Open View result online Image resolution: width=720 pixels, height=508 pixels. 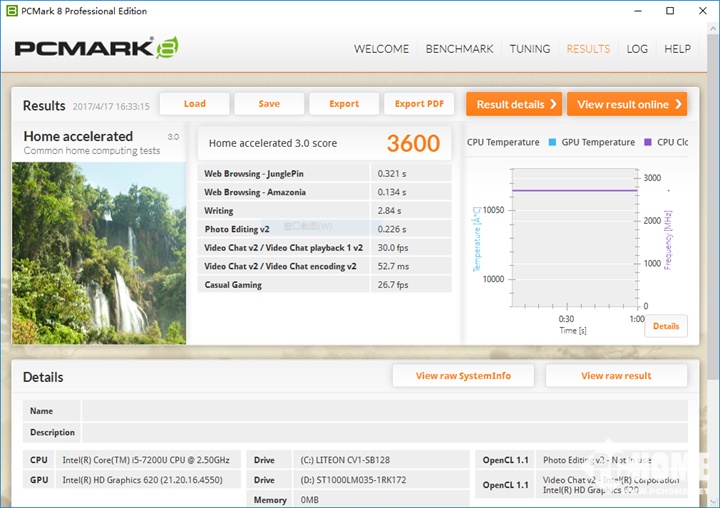tap(626, 104)
